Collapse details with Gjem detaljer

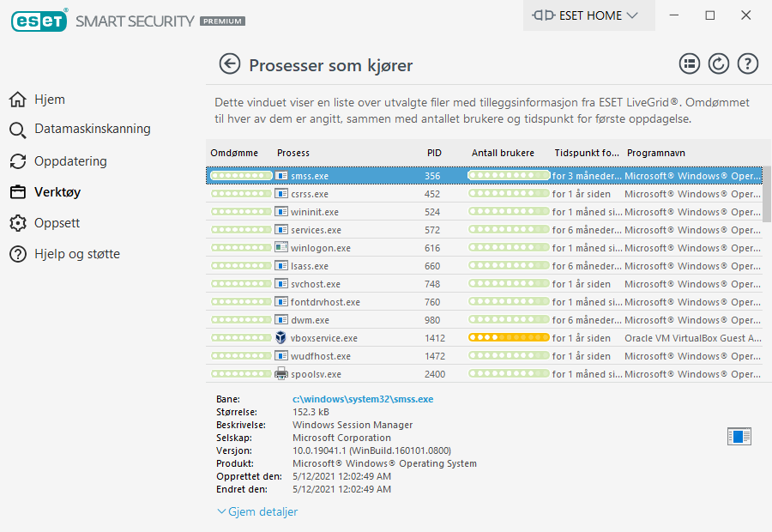(257, 511)
